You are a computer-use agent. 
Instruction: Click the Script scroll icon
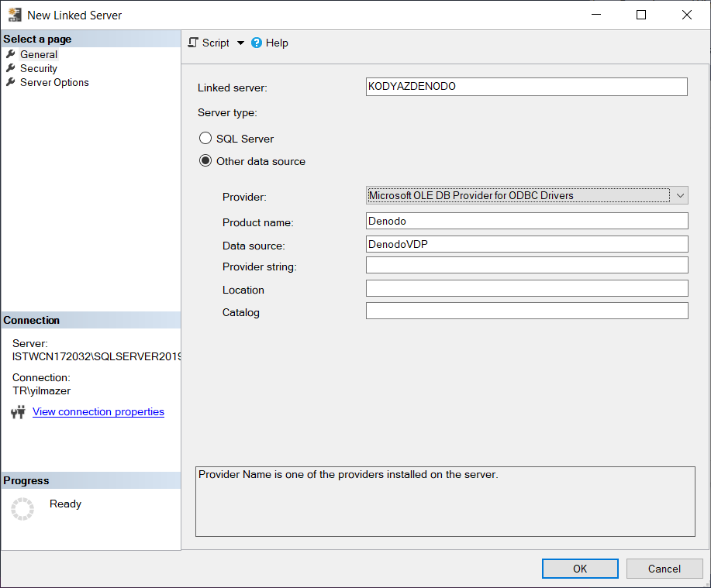point(193,43)
